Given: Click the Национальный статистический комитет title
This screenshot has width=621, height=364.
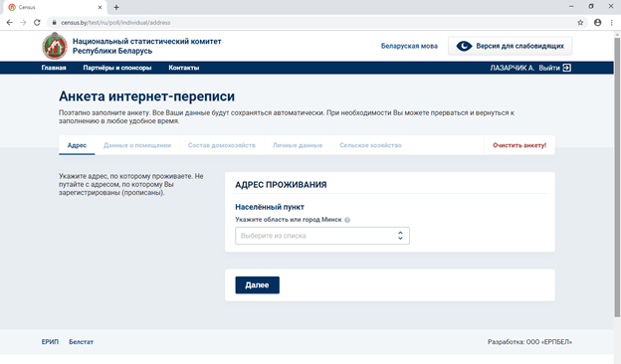Looking at the screenshot, I should [x=147, y=46].
